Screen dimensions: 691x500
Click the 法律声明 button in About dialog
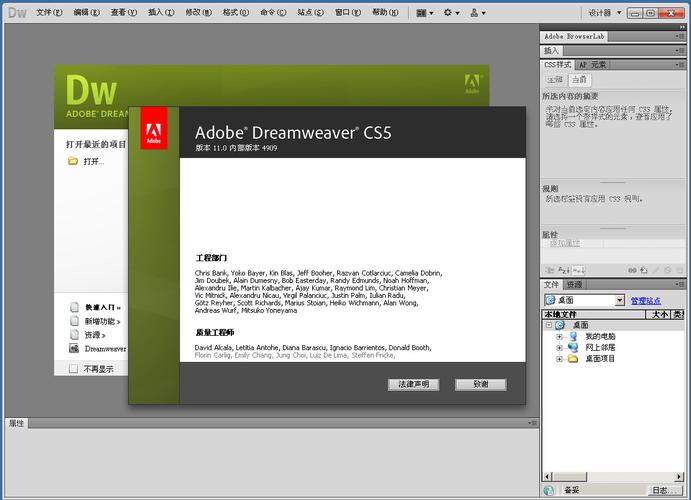coord(414,384)
